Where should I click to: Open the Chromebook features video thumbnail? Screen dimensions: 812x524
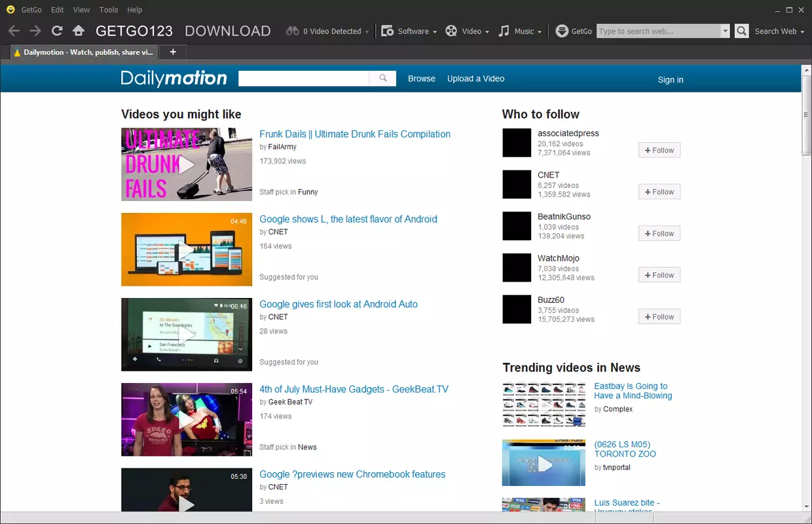(187, 490)
